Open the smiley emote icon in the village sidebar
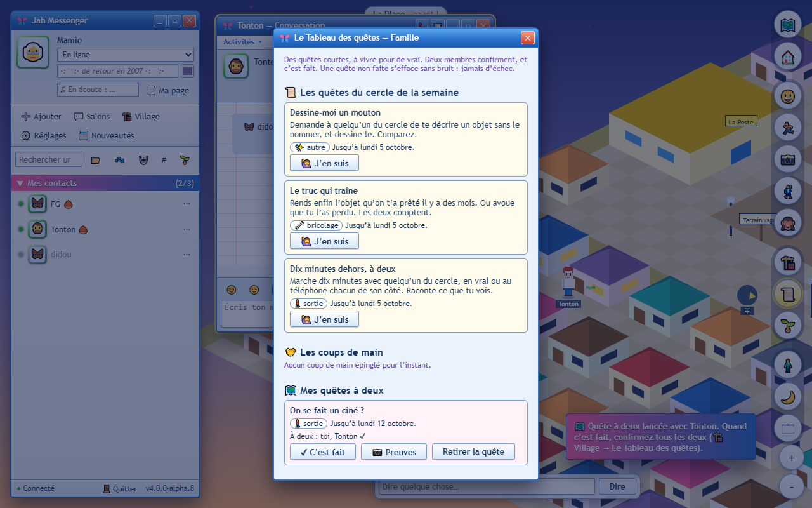 point(787,96)
